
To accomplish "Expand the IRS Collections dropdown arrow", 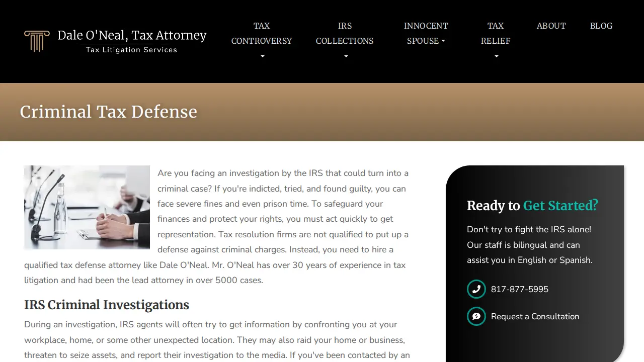I will coord(346,56).
